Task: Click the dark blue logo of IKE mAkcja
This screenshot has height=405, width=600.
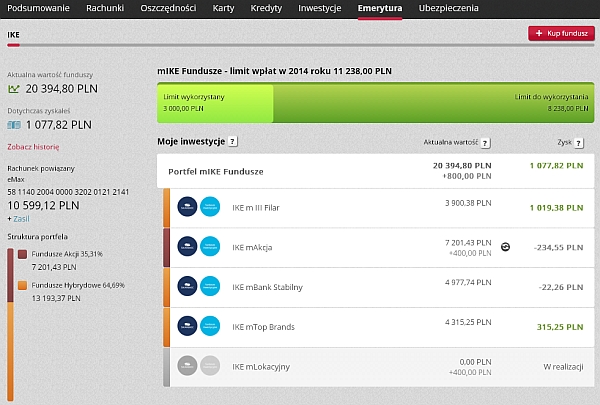Action: [x=187, y=246]
